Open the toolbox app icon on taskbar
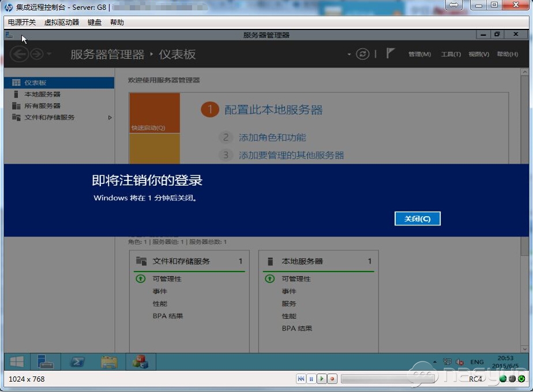This screenshot has height=392, width=533. [x=141, y=362]
